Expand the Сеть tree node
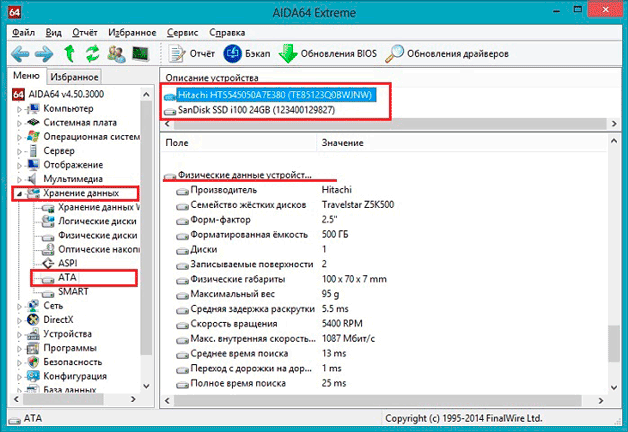This screenshot has width=628, height=432. [19, 306]
